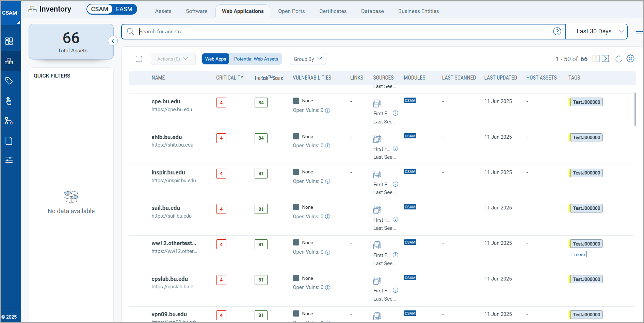
Task: Switch to the Database tab
Action: tap(372, 11)
